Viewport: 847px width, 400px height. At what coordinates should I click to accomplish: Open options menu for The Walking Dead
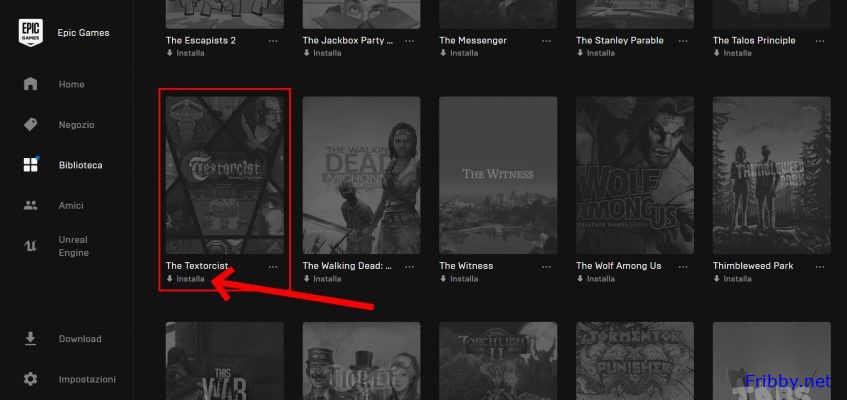coord(410,267)
